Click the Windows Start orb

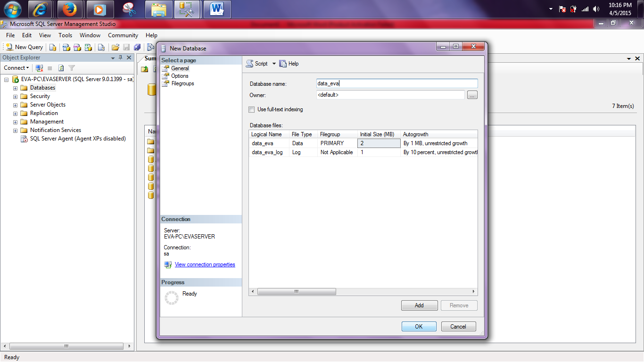pos(13,9)
